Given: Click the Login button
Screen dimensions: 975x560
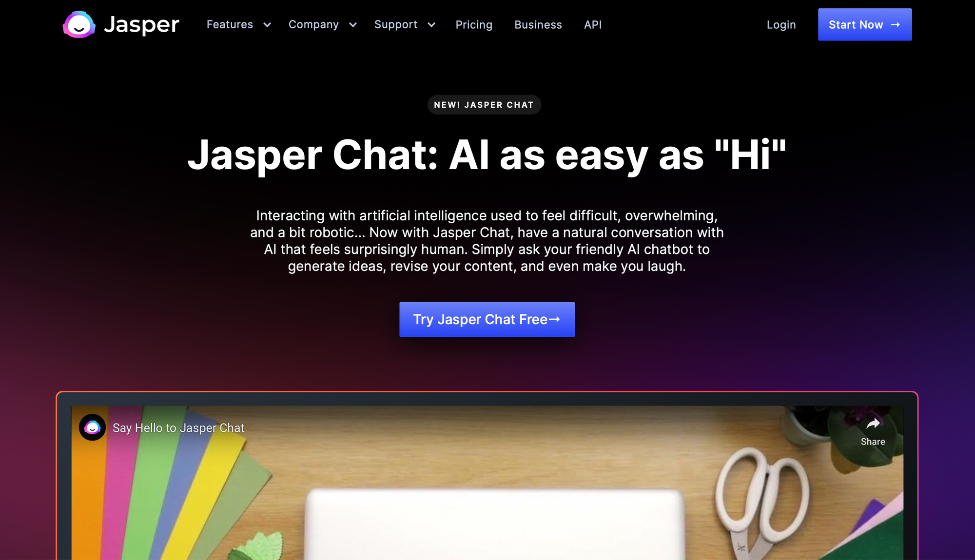Looking at the screenshot, I should (781, 25).
